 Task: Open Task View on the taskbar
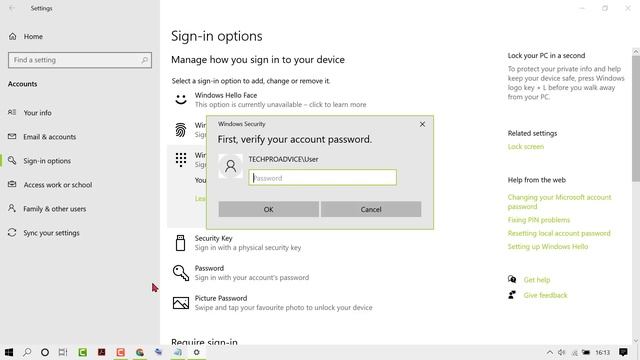point(62,352)
